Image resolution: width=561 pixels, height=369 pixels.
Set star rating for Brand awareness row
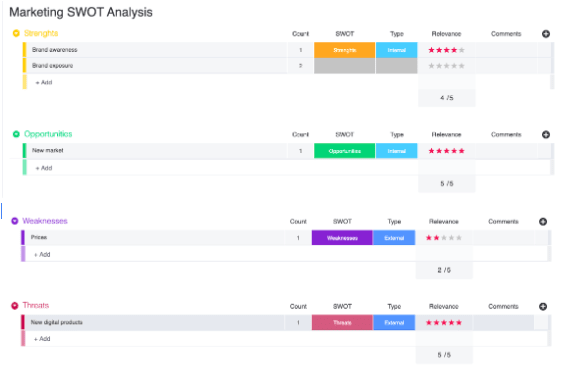point(447,50)
